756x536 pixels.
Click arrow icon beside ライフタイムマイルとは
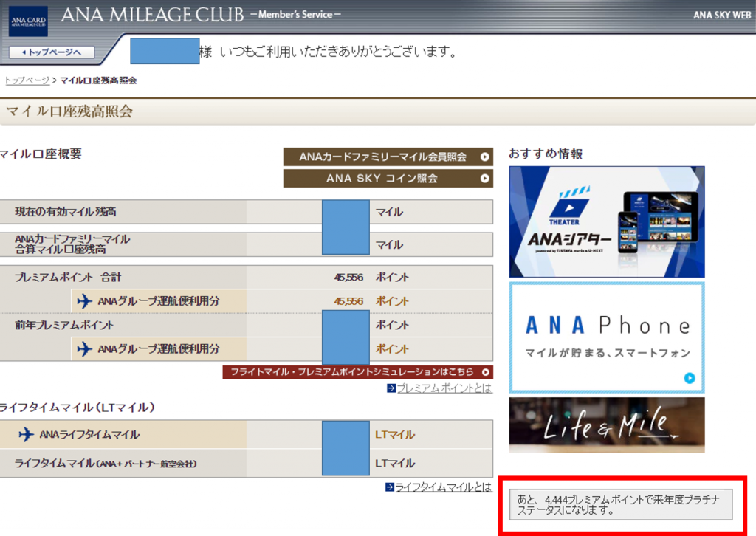pyautogui.click(x=390, y=487)
